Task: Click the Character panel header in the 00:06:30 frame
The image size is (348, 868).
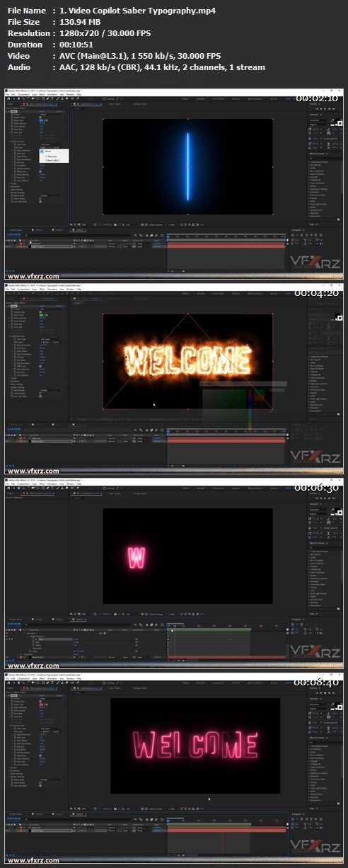Action: [314, 504]
